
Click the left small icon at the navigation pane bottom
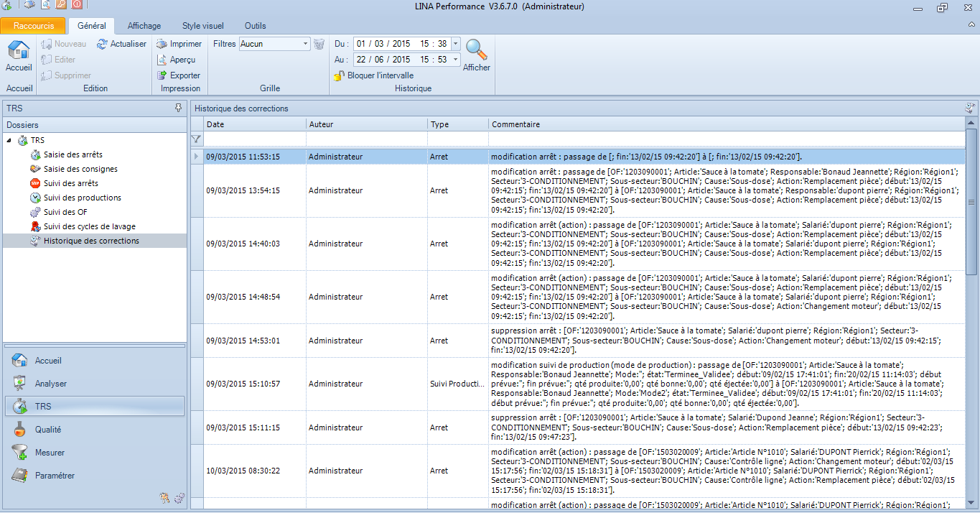[164, 497]
